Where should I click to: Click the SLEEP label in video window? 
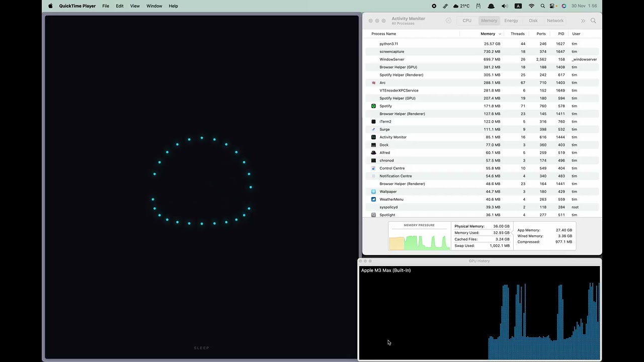click(201, 348)
